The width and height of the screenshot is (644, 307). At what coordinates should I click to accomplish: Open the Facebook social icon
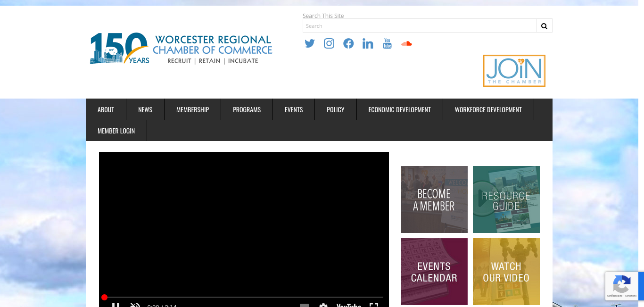348,44
